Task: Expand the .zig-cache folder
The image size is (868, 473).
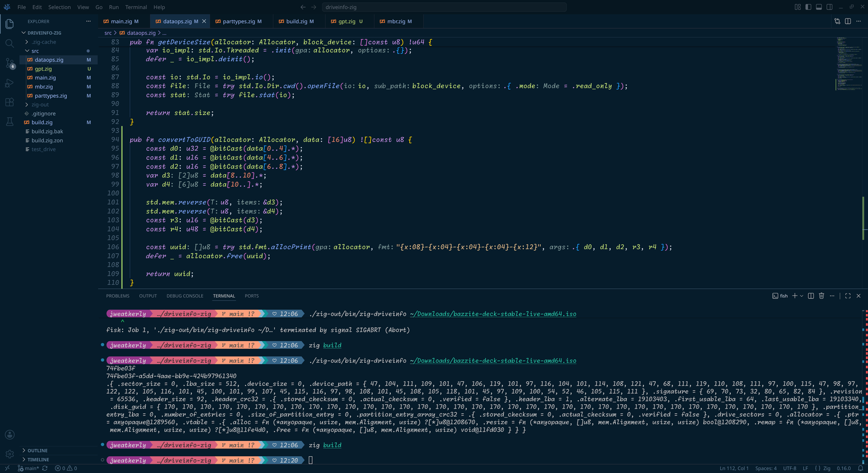Action: click(60, 42)
